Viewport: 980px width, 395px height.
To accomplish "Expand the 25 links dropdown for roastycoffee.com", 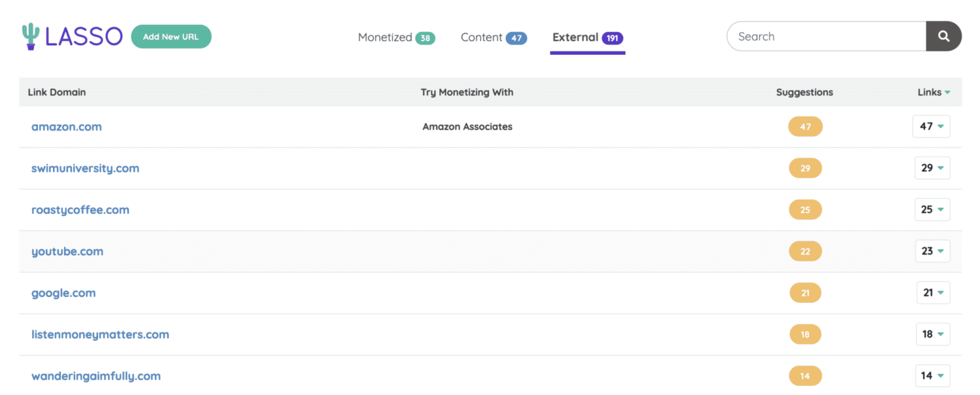I will click(932, 210).
